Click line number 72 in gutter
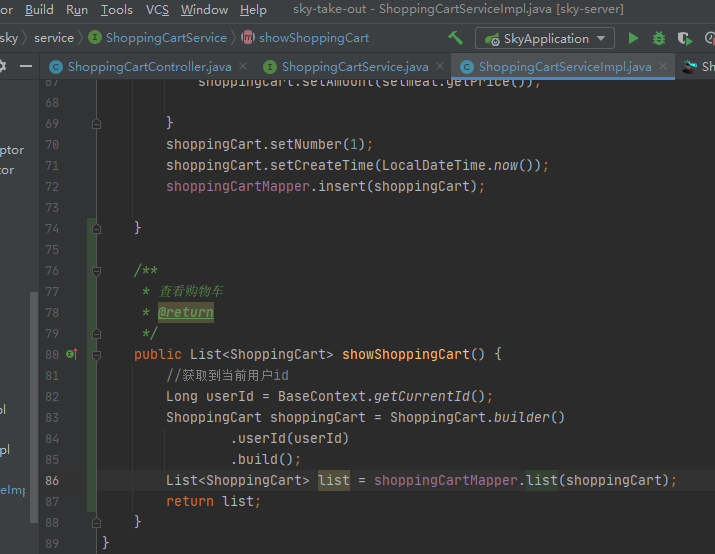 point(52,186)
